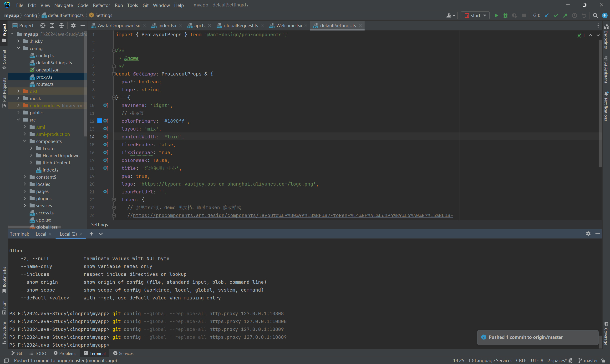Screen dimensions: 610x364
Task: Switch to AvatarDropdown.tsx tab
Action: (118, 25)
